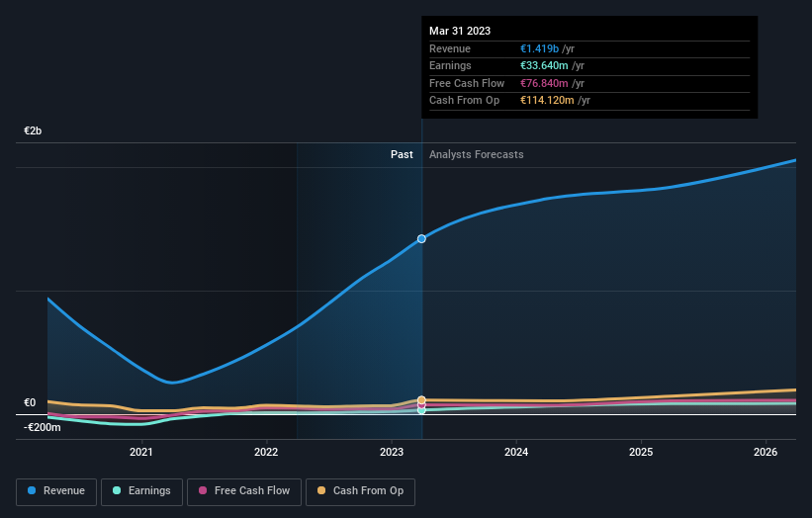Click the Revenue row label in tooltip

(450, 48)
